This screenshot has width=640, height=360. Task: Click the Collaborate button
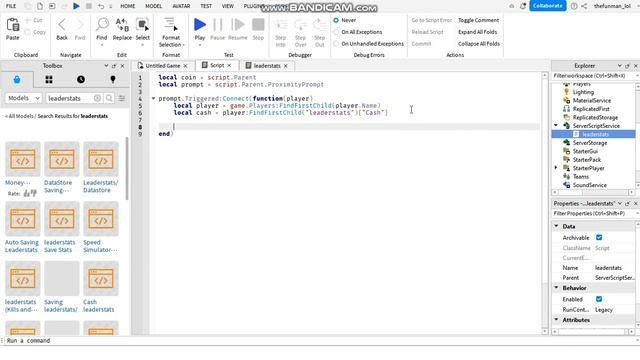(547, 6)
